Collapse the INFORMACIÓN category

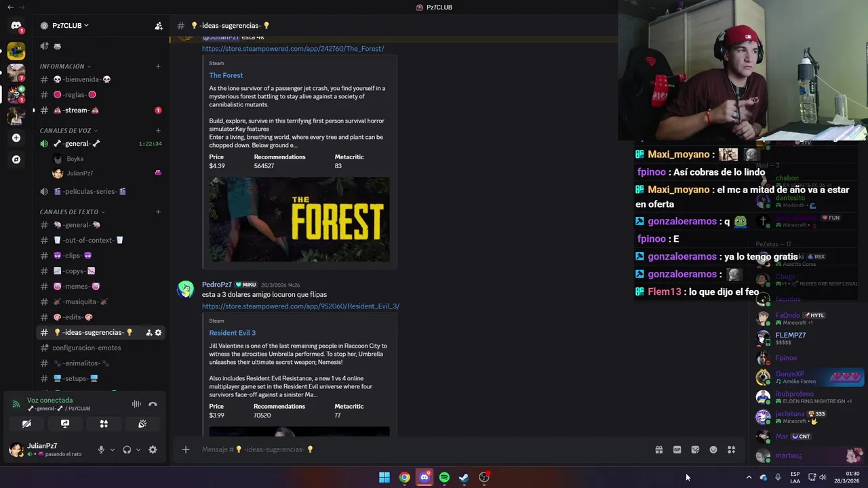click(65, 66)
